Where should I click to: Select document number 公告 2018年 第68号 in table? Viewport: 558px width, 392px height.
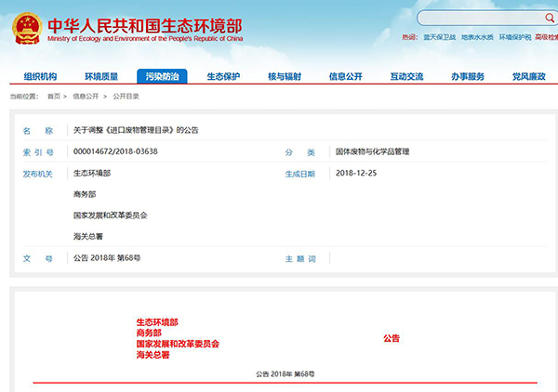(107, 258)
